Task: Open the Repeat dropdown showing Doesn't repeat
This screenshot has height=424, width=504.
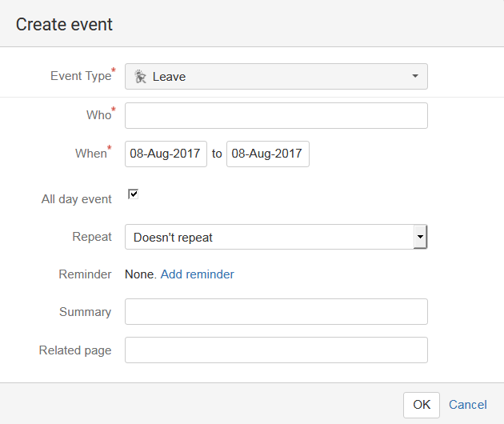Action: coord(276,237)
